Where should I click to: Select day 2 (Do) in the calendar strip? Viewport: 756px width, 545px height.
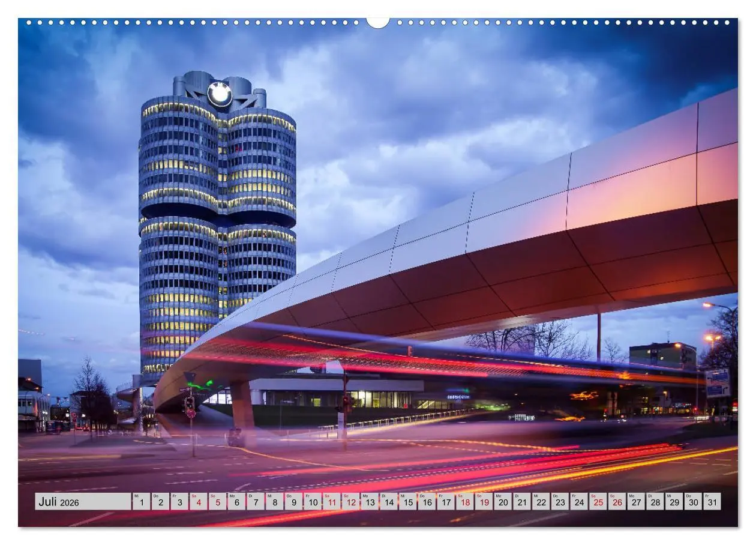point(160,502)
